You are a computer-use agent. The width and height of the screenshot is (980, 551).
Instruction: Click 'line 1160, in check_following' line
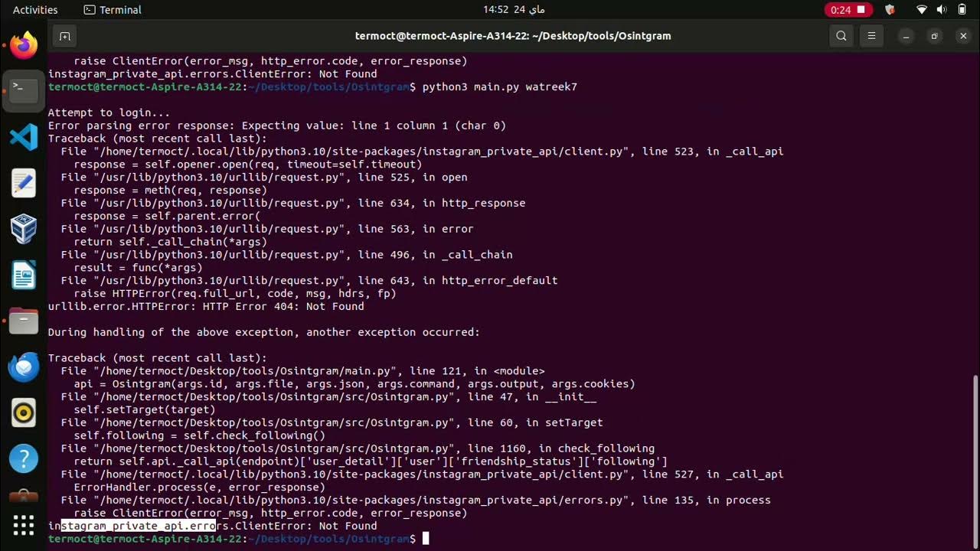point(358,448)
